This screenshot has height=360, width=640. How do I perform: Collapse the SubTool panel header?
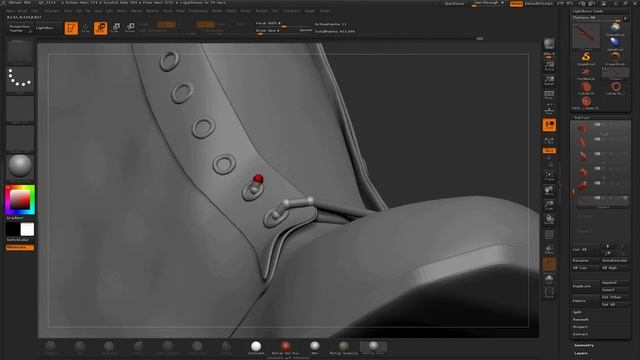point(582,118)
